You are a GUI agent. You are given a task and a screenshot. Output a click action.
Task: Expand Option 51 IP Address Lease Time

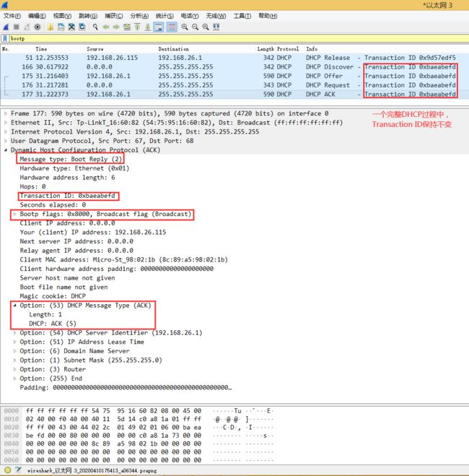point(14,342)
